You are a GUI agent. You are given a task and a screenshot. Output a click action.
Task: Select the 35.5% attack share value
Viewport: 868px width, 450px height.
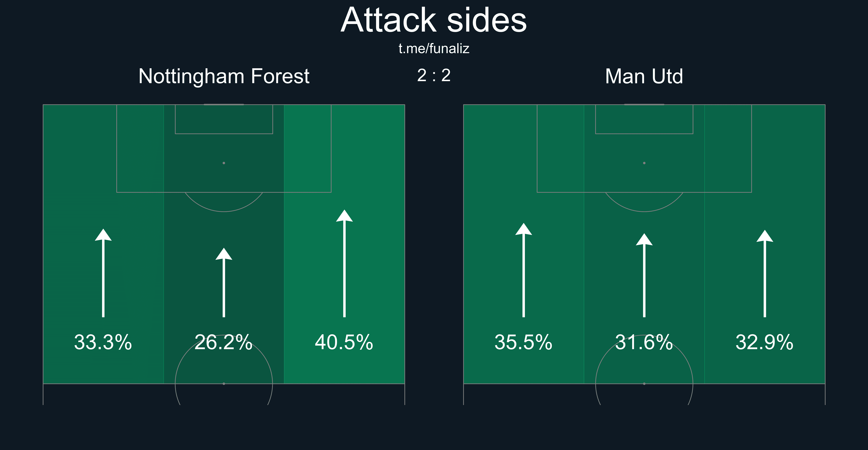(523, 342)
